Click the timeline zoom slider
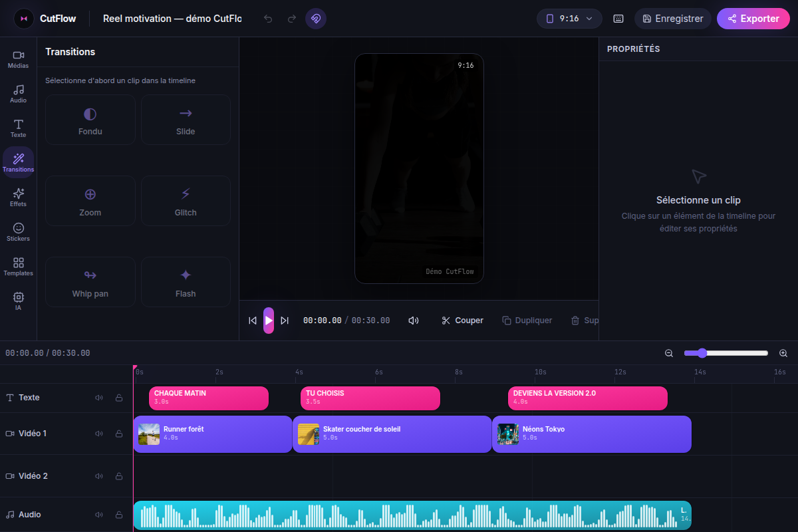Viewport: 798px width, 532px height. [726, 353]
